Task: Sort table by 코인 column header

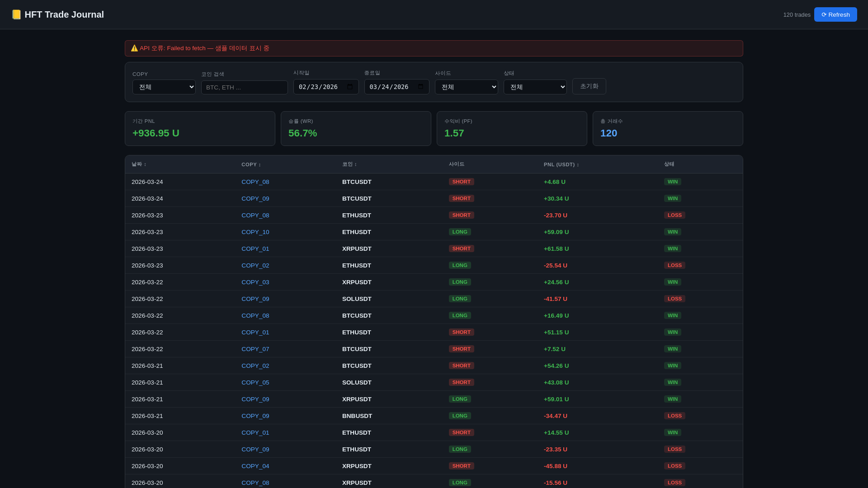Action: coord(349,164)
